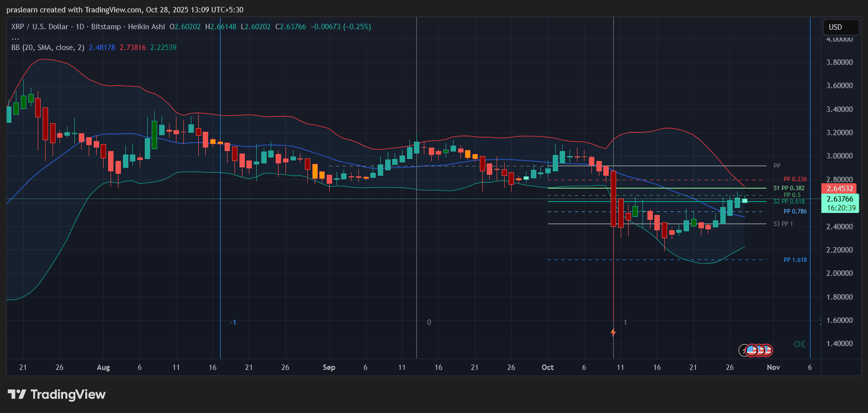The image size is (868, 413).
Task: Click the close value C2.63766 in legend
Action: [x=290, y=27]
